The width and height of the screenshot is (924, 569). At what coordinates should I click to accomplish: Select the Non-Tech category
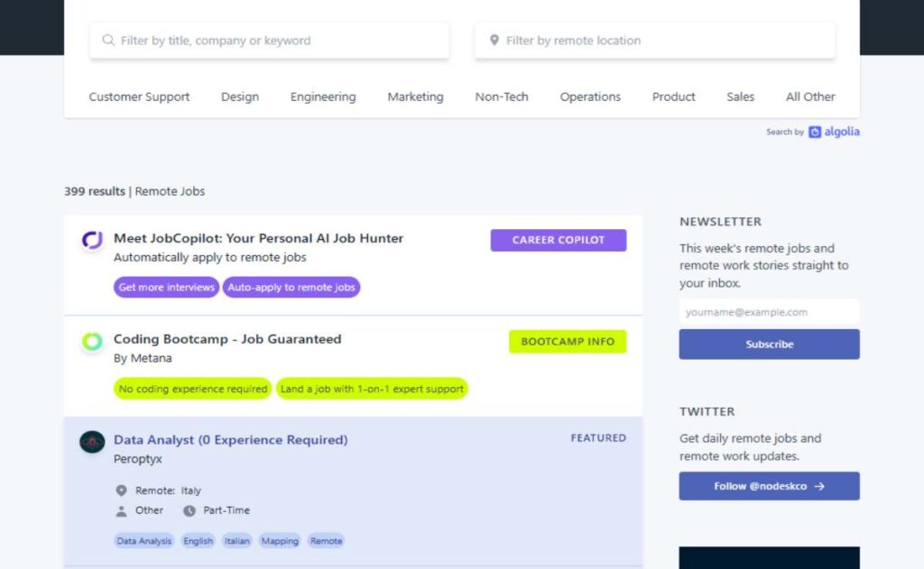(502, 96)
